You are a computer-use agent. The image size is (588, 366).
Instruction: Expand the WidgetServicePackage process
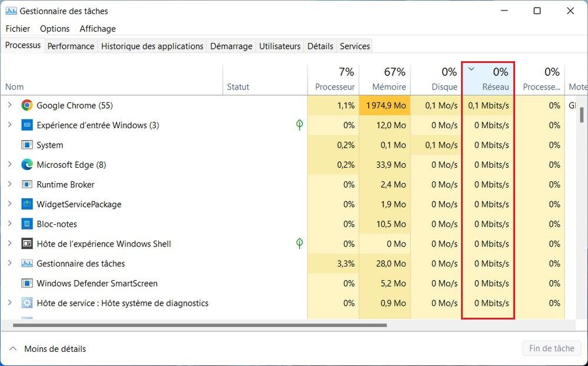point(10,204)
